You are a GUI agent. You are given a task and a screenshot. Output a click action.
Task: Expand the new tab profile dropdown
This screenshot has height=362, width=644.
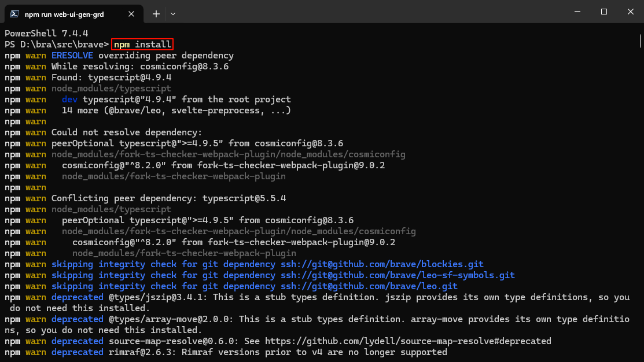pyautogui.click(x=173, y=14)
